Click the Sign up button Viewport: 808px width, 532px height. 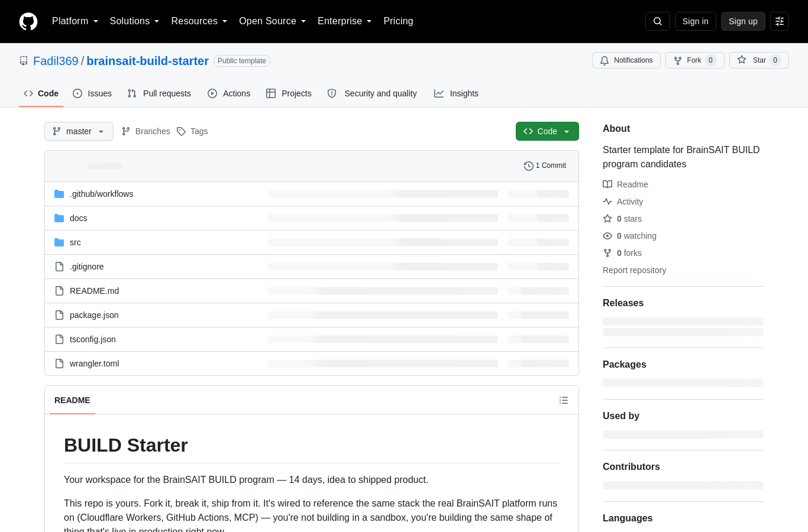tap(743, 21)
